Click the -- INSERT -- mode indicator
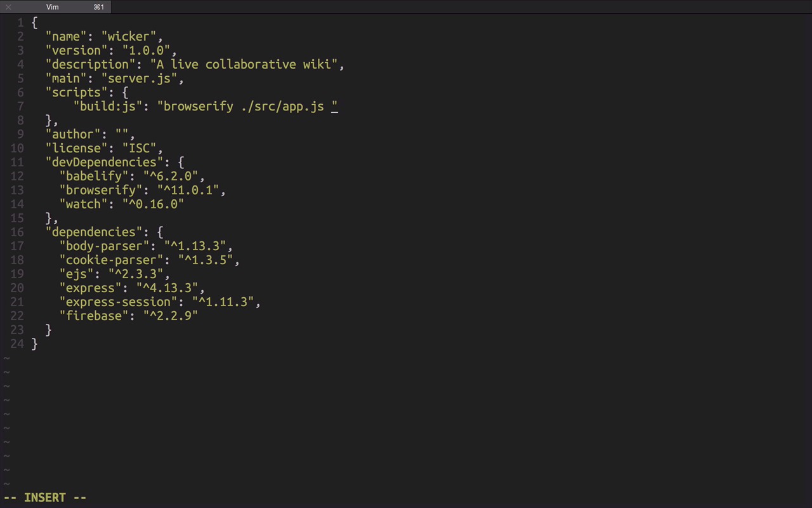The width and height of the screenshot is (812, 508). [45, 497]
